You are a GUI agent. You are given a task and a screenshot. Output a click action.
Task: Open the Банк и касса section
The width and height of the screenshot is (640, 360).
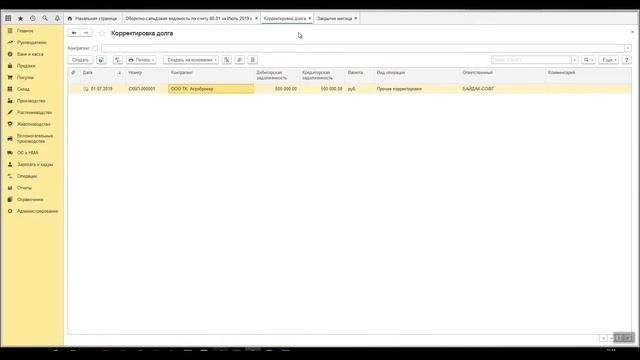click(x=30, y=54)
